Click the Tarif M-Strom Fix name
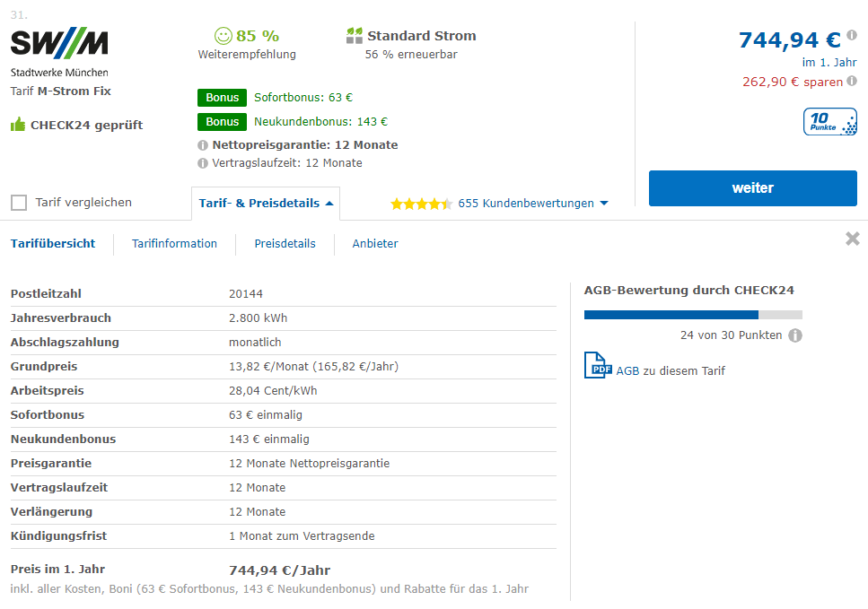 (61, 91)
